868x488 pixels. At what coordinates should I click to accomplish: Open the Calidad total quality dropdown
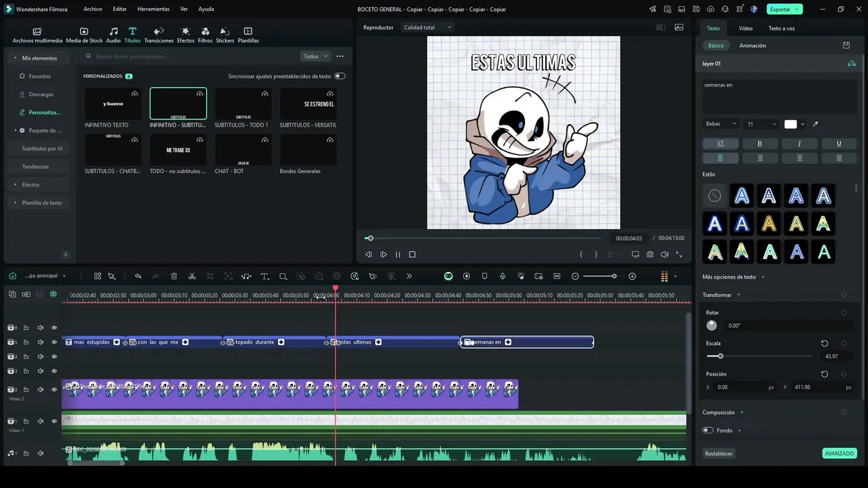(427, 27)
